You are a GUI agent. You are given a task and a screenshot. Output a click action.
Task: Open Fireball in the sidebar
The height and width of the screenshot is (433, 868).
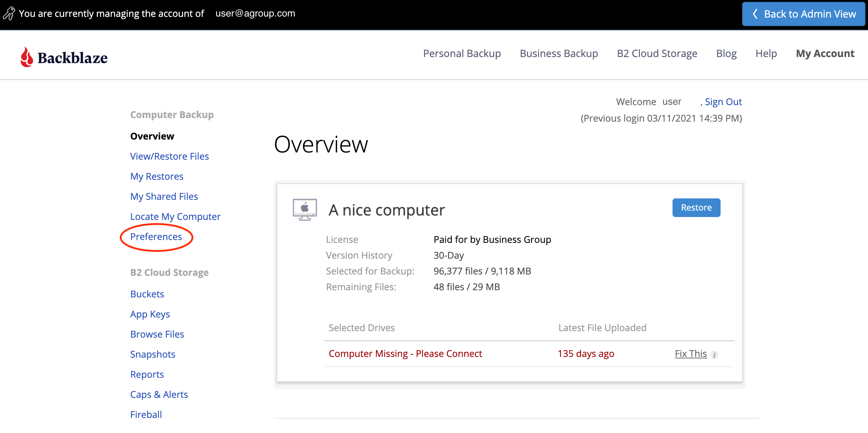click(146, 415)
